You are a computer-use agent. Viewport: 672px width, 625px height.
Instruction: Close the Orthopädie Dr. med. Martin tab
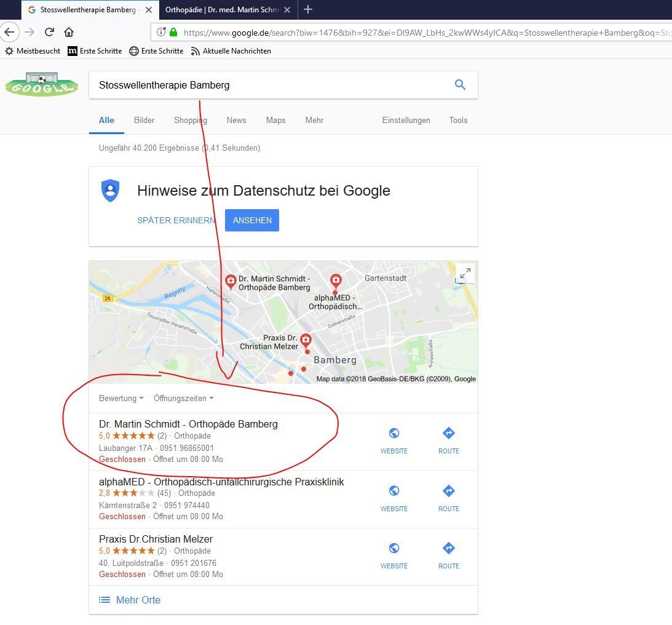(287, 10)
